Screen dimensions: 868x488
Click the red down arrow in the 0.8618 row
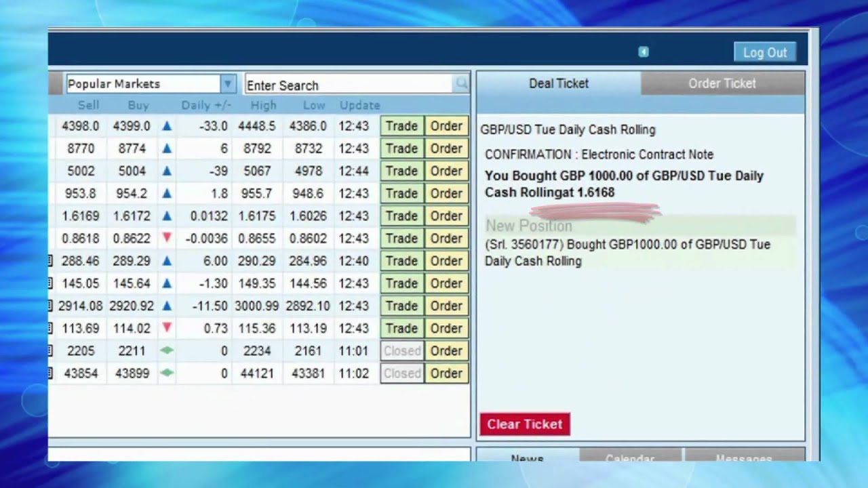167,238
